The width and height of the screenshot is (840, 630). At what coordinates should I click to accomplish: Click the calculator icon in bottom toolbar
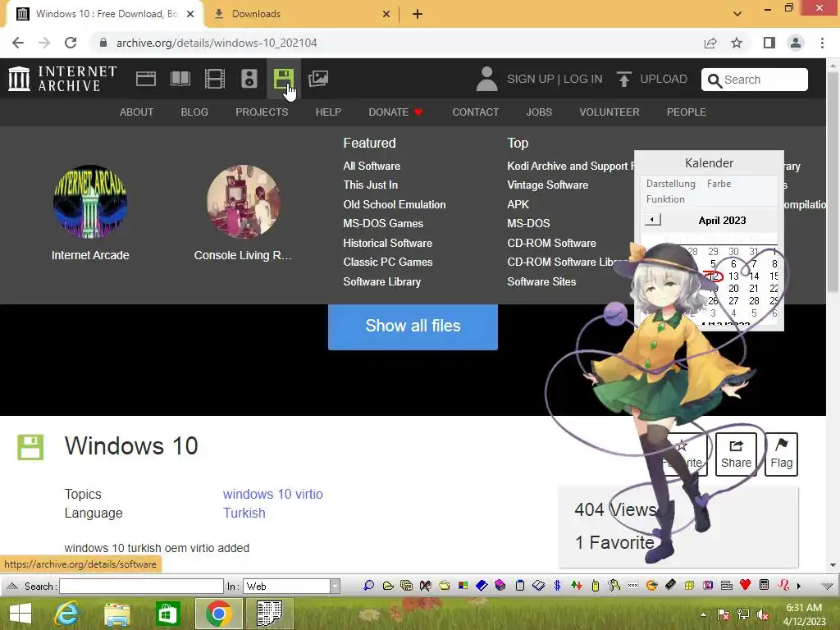click(764, 585)
